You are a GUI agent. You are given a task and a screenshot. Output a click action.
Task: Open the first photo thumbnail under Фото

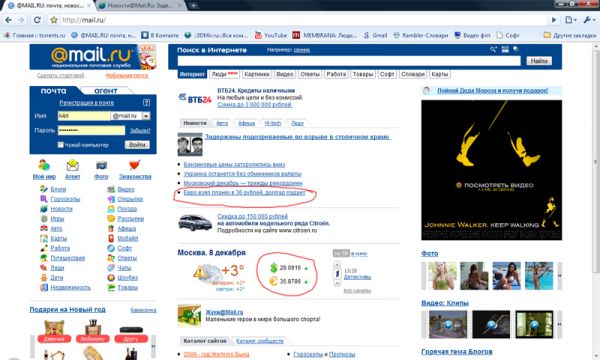[x=442, y=275]
